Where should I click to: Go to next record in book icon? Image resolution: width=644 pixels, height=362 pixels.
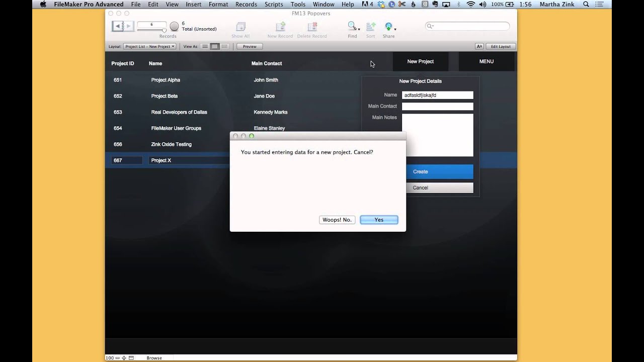click(x=129, y=26)
